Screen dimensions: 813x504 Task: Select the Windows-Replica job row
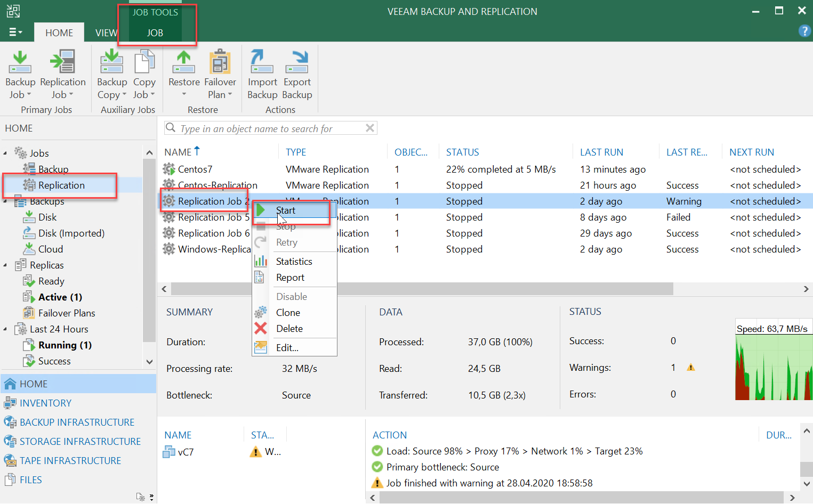click(x=485, y=249)
